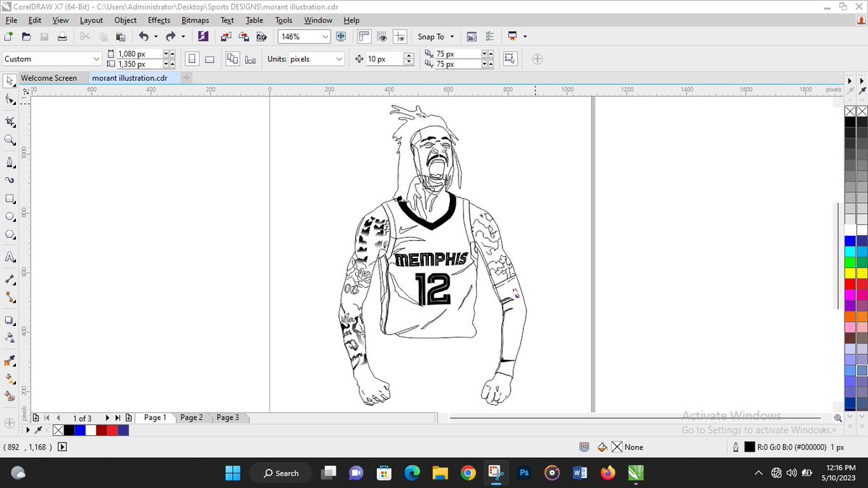Viewport: 868px width, 488px height.
Task: Select the Drop Shadow tool
Action: click(10, 320)
